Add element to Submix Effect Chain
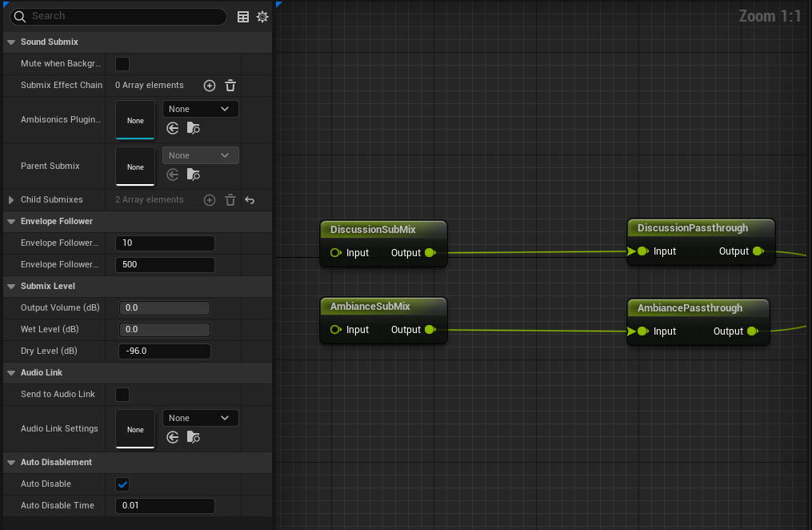The image size is (812, 530). [210, 86]
